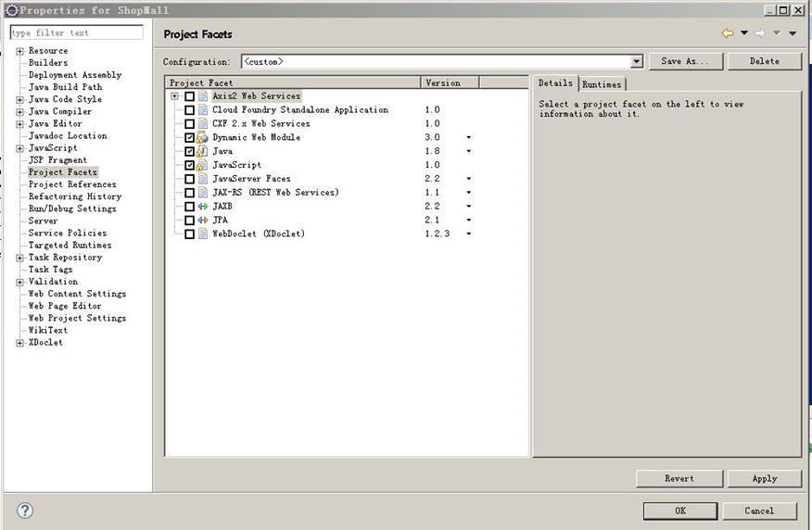The image size is (812, 530).
Task: Select Server in properties tree
Action: click(43, 221)
